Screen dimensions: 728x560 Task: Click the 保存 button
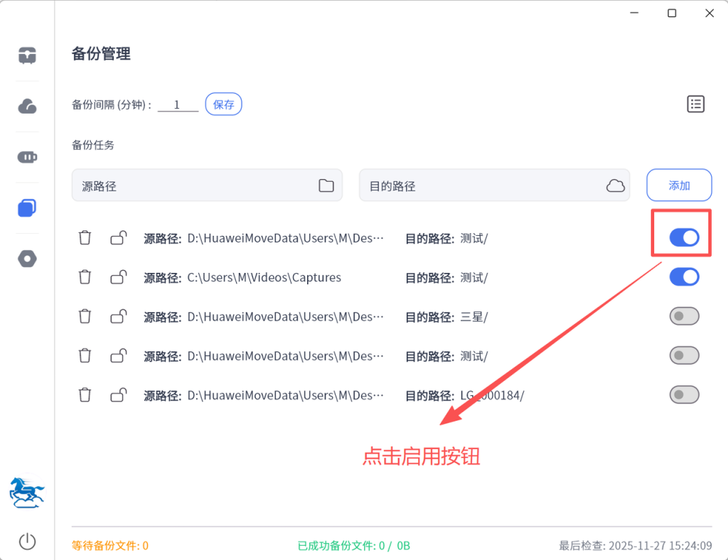tap(223, 104)
